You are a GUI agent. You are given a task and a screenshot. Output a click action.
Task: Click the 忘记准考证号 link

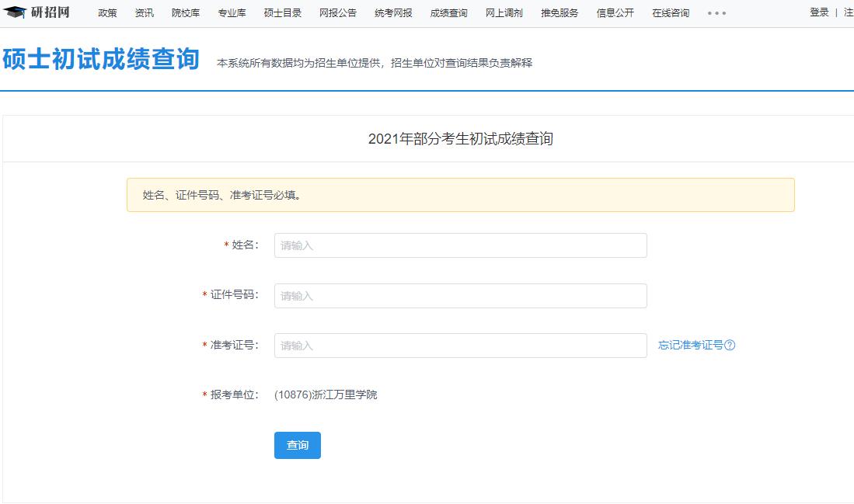tap(690, 346)
